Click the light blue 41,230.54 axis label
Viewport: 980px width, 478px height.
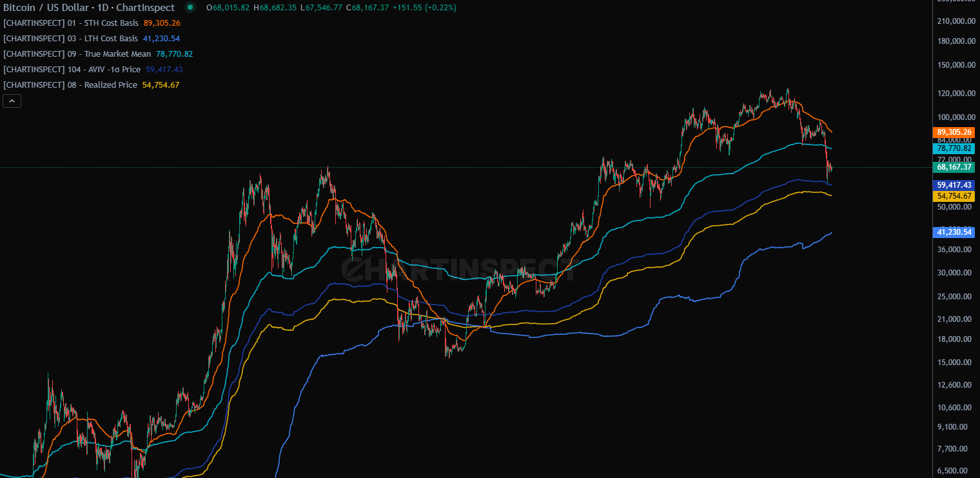954,232
